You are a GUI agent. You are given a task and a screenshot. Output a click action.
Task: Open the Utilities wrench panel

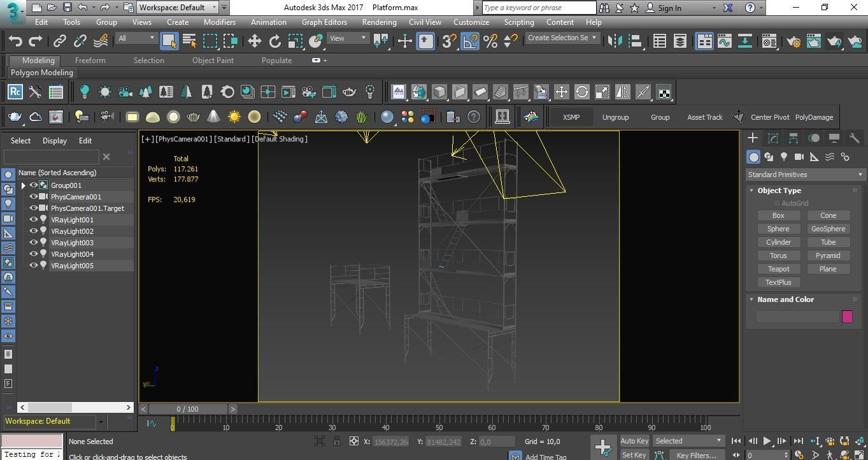pyautogui.click(x=854, y=138)
